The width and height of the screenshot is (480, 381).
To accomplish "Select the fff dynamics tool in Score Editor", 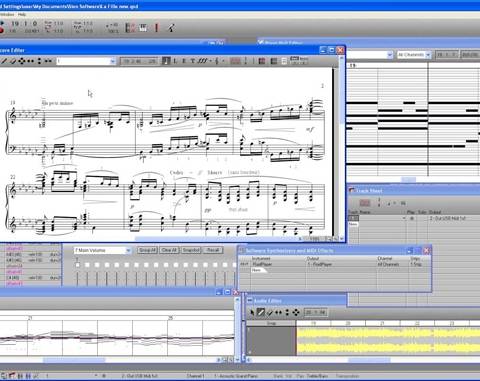I will point(202,61).
